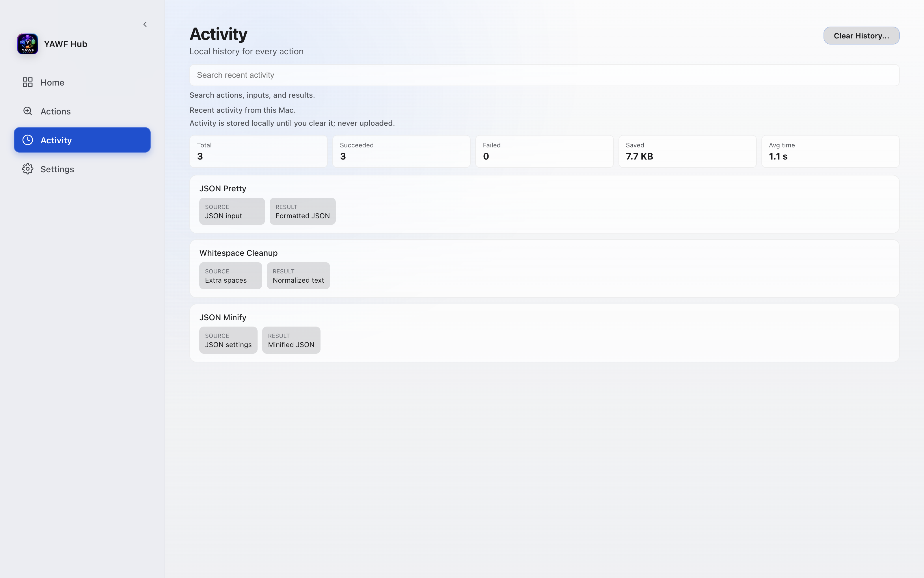Click the Saved 7.7 KB card
This screenshot has width=924, height=578.
point(687,151)
